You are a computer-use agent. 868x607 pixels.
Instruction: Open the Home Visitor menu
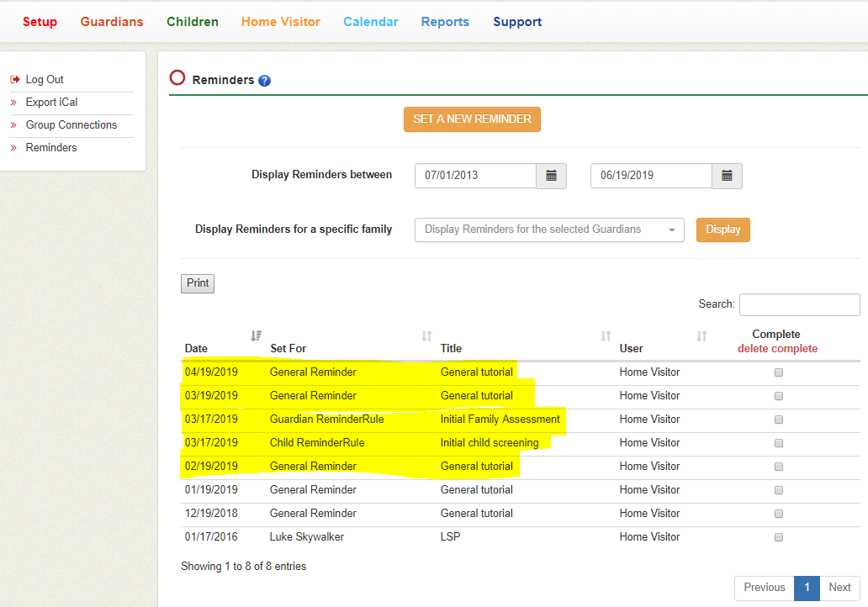click(281, 22)
